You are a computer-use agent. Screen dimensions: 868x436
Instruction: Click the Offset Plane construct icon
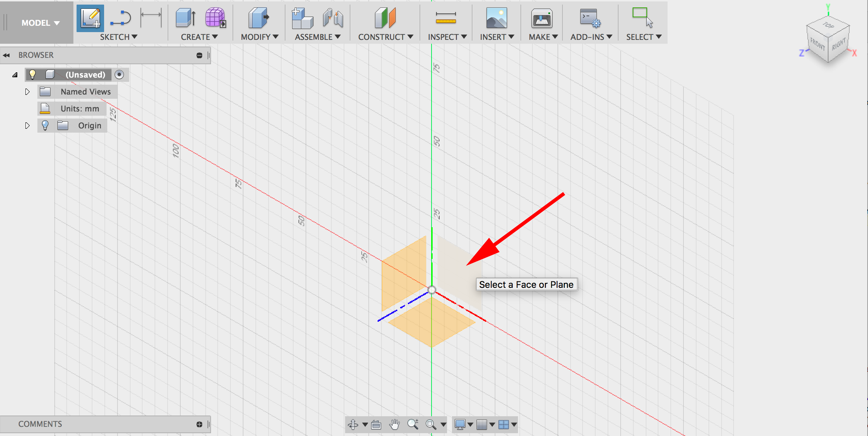click(x=385, y=18)
